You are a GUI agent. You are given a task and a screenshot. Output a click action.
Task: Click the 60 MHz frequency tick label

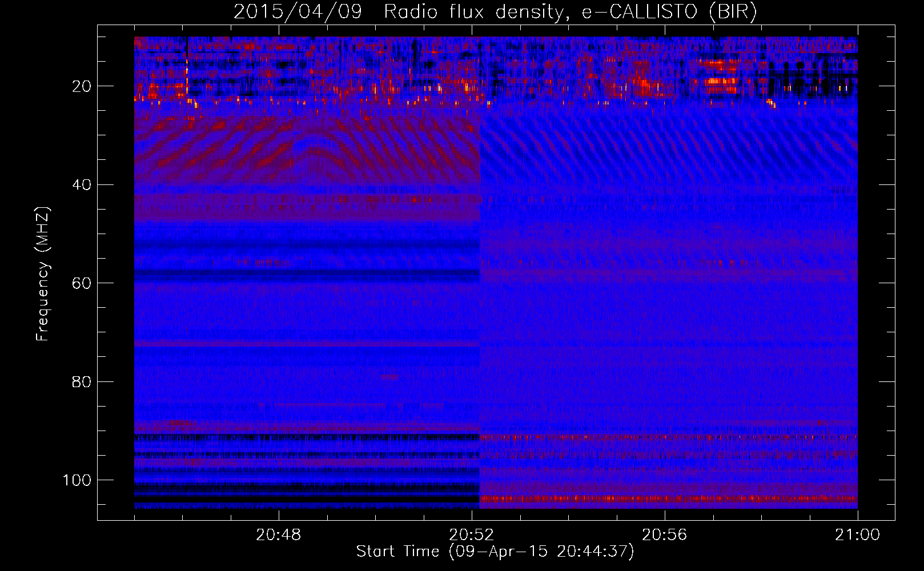pyautogui.click(x=82, y=283)
